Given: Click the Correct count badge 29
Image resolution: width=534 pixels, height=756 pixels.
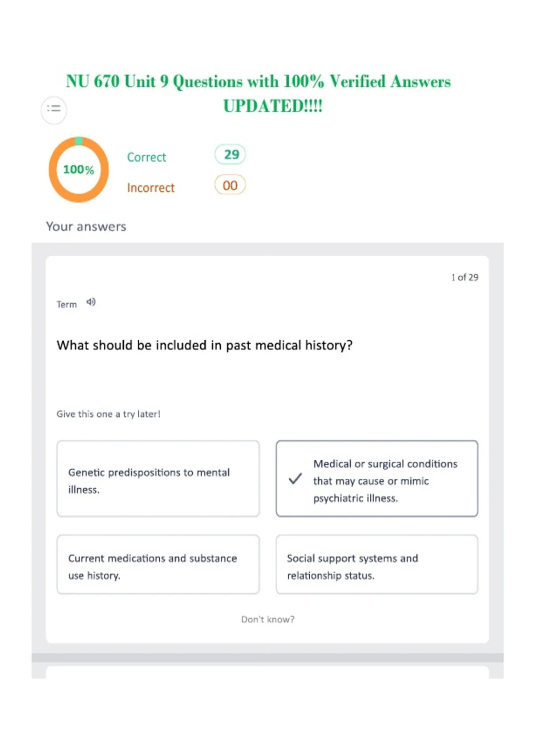Looking at the screenshot, I should 230,155.
